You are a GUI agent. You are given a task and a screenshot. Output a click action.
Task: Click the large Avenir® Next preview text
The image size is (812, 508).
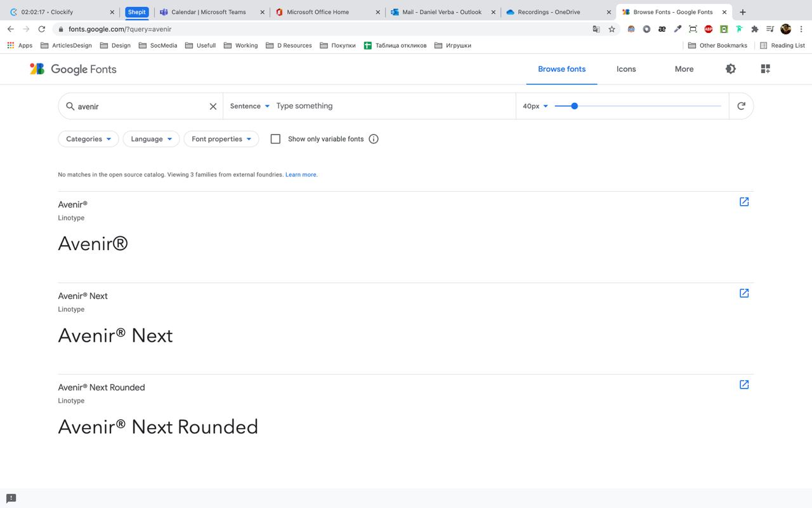point(115,335)
